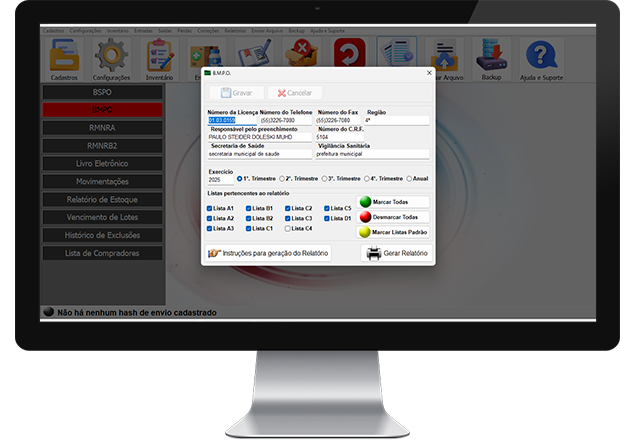Screen dimensions: 630x440
Task: Select Livro Eletrônico in sidebar
Action: [102, 163]
